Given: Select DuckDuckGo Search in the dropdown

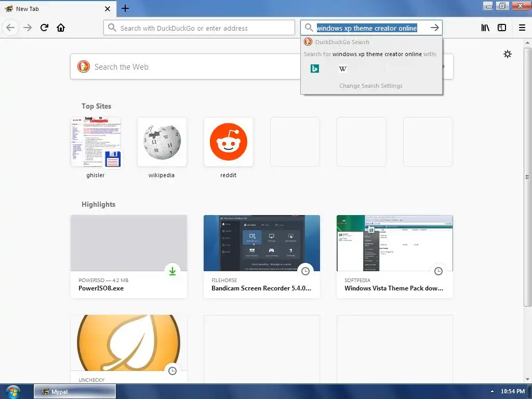Looking at the screenshot, I should [x=371, y=42].
